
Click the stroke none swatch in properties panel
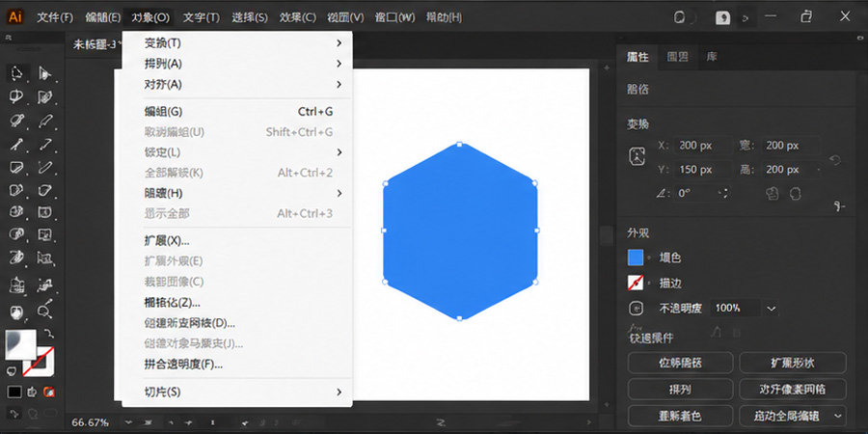636,283
